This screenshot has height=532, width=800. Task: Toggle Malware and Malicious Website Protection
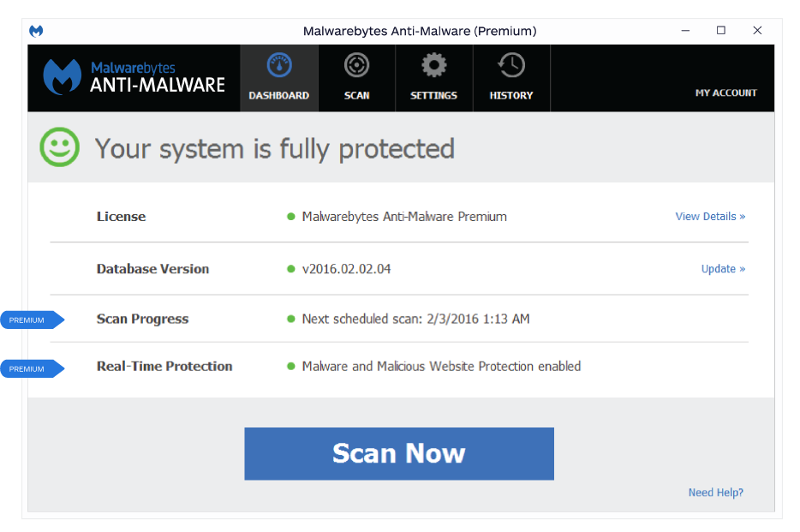pyautogui.click(x=441, y=366)
